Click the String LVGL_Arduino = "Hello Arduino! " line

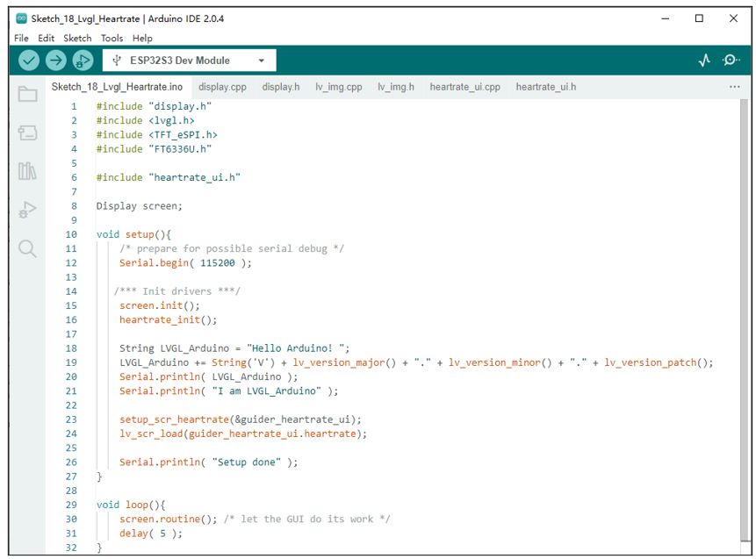pyautogui.click(x=234, y=348)
